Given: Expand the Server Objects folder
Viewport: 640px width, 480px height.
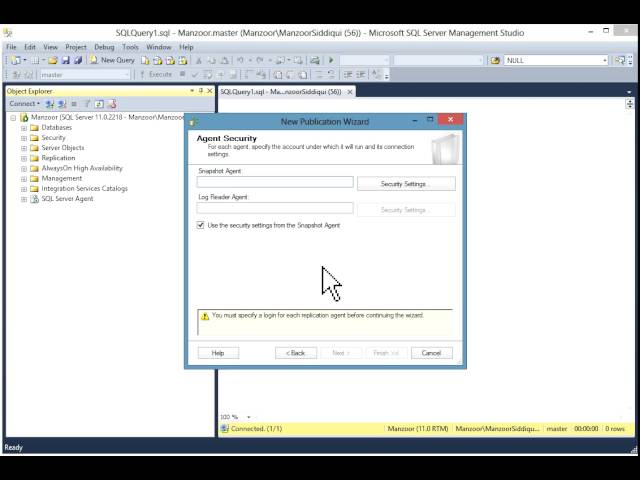Looking at the screenshot, I should [x=24, y=149].
